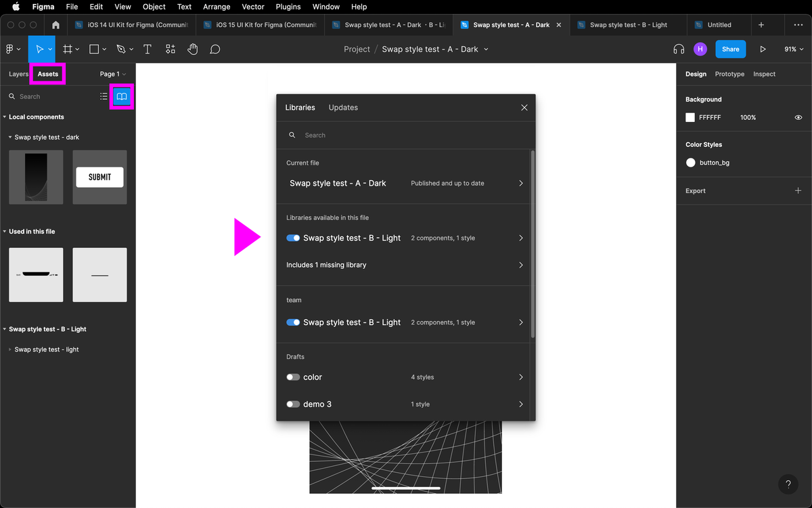Click the assets panel Search field

[49, 97]
